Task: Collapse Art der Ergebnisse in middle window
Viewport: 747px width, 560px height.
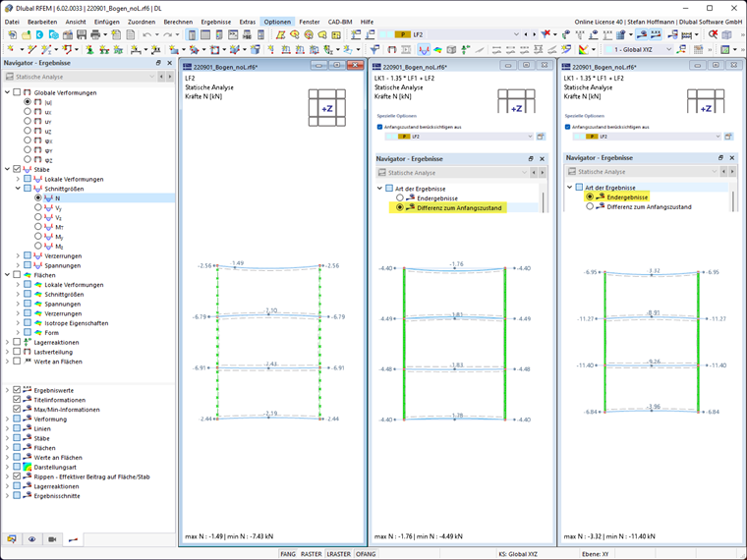Action: point(379,189)
